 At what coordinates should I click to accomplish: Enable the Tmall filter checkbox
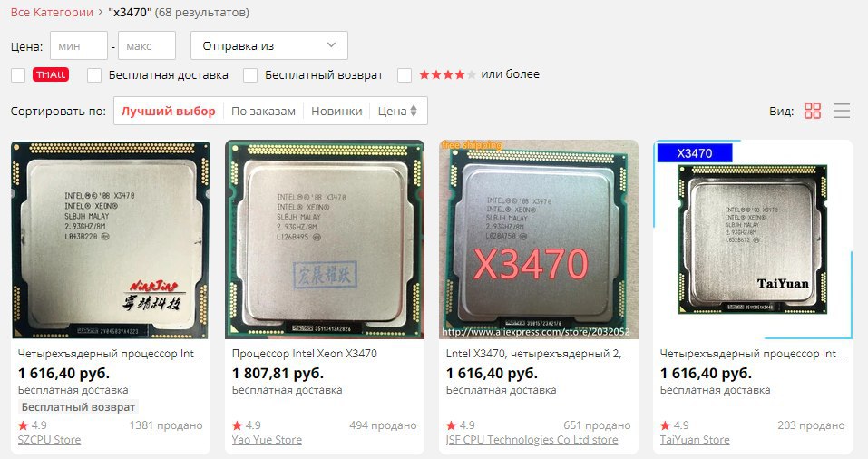(18, 75)
